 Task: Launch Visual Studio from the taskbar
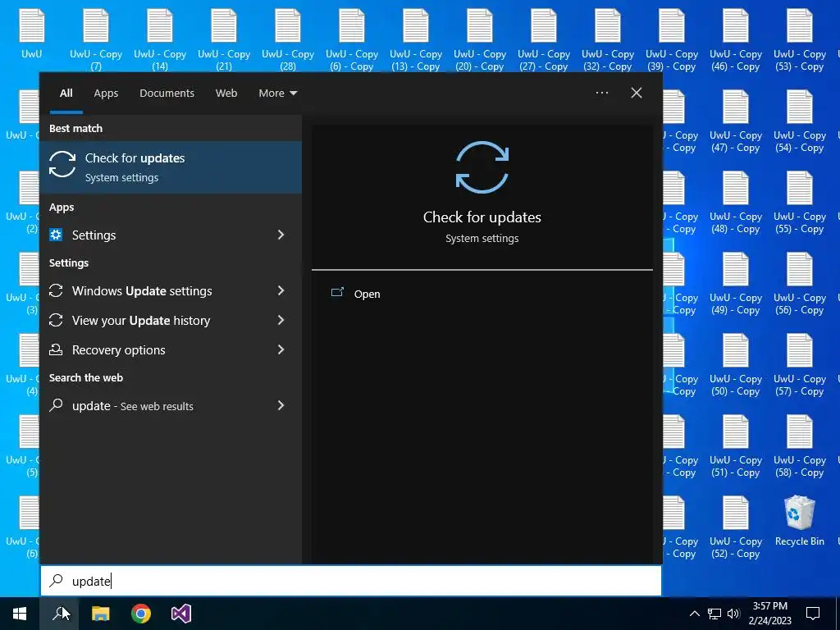click(181, 614)
